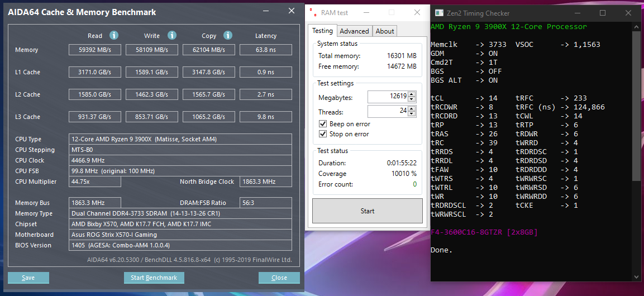Close the Zen2 Timing Checker window
This screenshot has height=296, width=644.
pos(628,13)
